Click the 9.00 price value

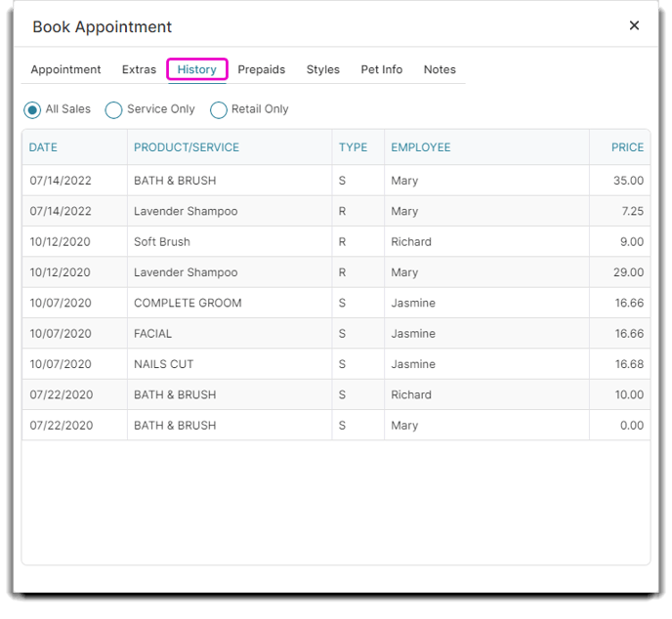click(x=632, y=241)
